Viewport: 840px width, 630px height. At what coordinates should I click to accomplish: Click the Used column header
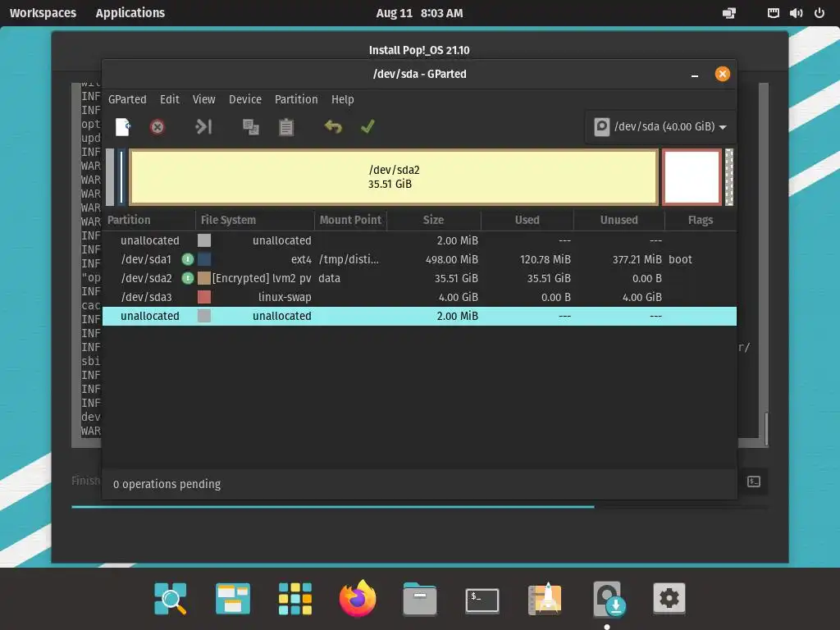[x=527, y=220]
